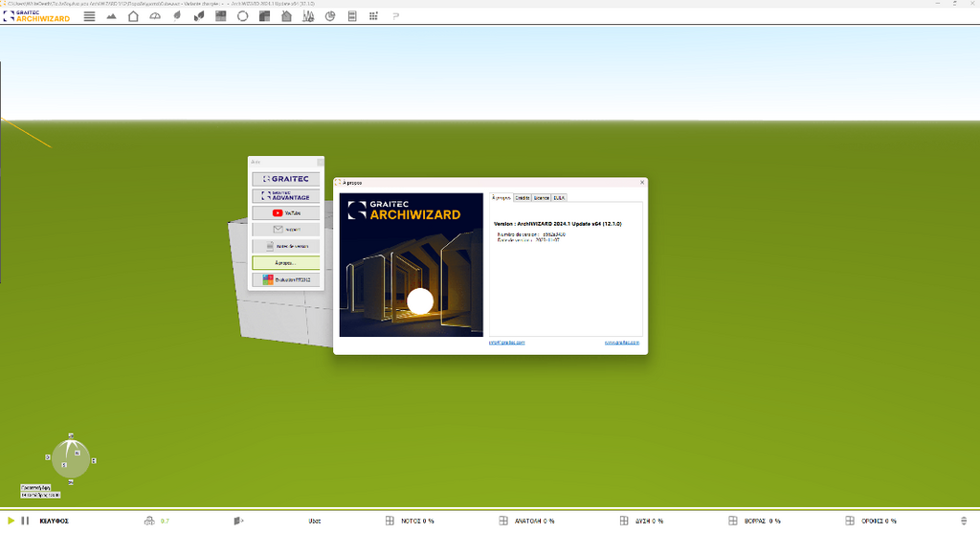
Task: Click the ArchiWIZARD splash image
Action: tap(412, 265)
